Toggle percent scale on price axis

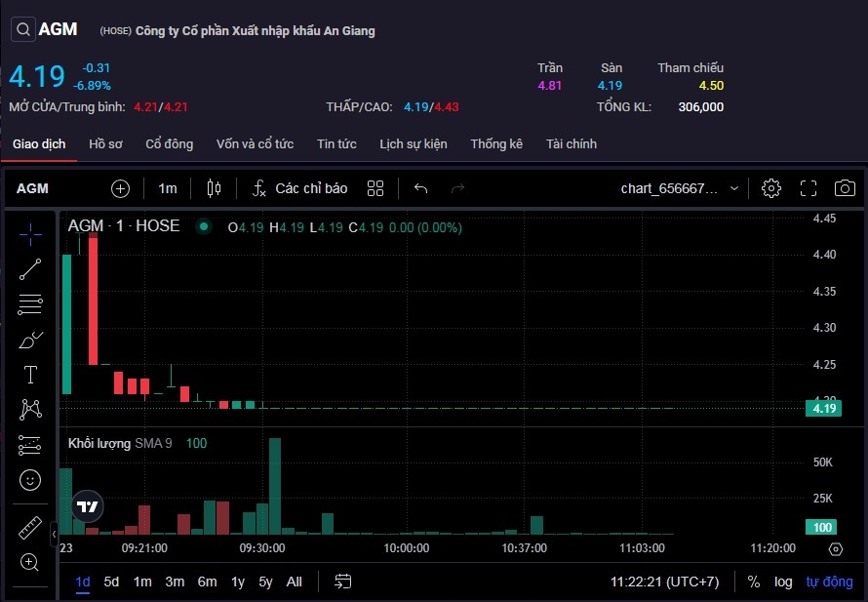coord(754,582)
